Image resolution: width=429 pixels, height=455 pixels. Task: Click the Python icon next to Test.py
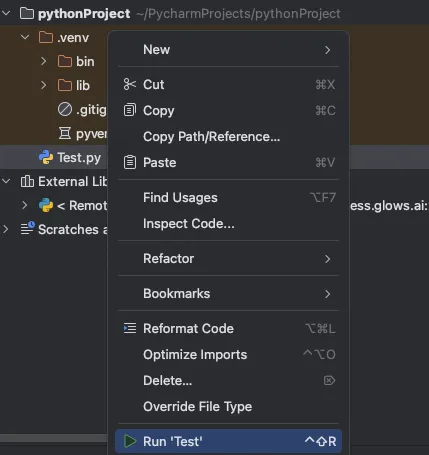[x=46, y=157]
